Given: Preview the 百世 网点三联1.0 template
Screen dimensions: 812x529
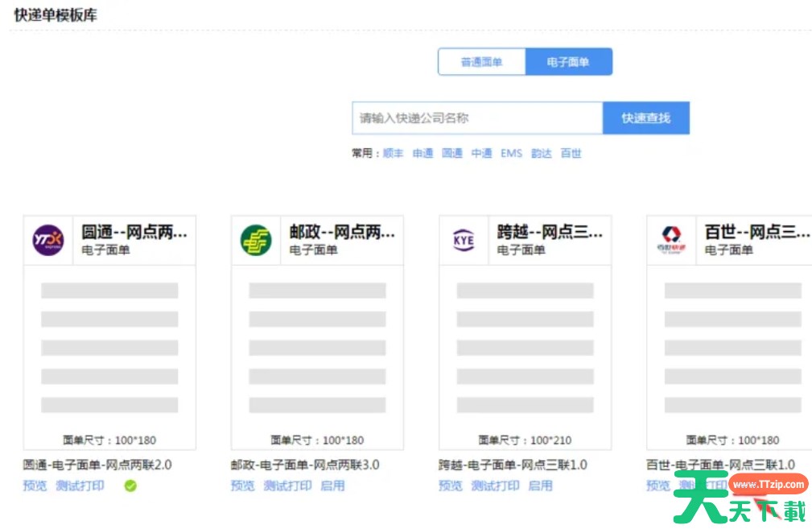Looking at the screenshot, I should [x=658, y=486].
